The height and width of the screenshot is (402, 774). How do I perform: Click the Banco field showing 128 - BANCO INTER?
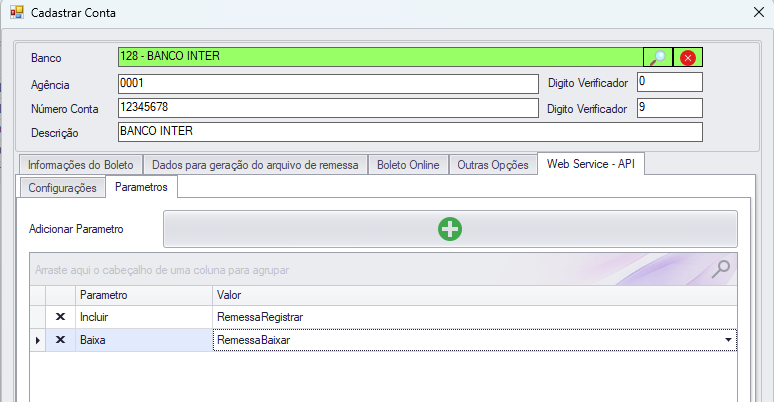(x=381, y=57)
